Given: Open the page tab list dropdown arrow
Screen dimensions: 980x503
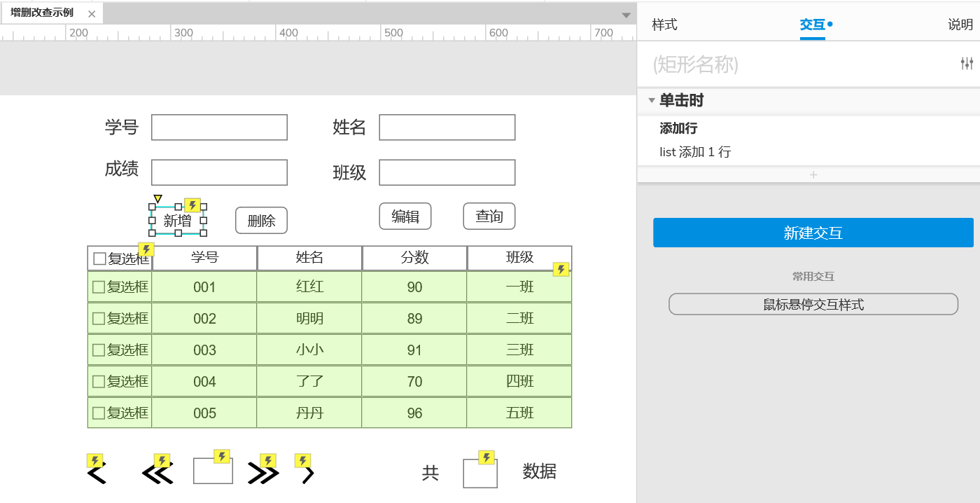Looking at the screenshot, I should point(626,15).
